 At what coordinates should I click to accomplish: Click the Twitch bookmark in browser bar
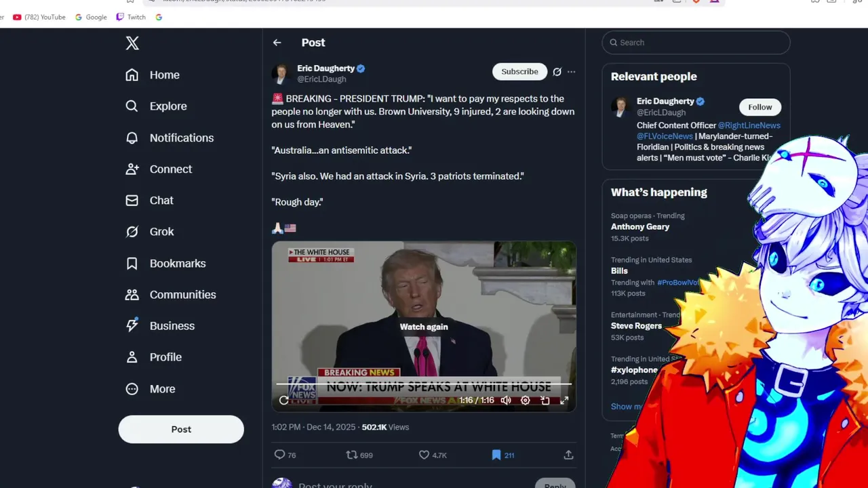point(131,17)
